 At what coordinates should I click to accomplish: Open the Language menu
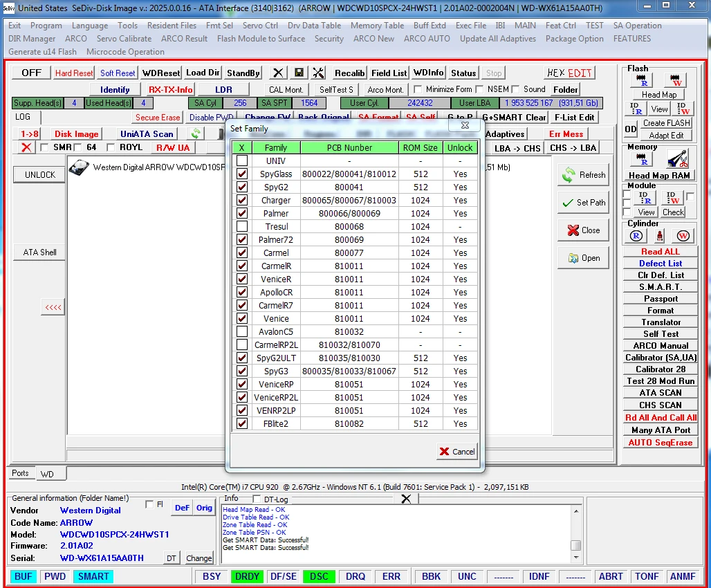point(90,26)
